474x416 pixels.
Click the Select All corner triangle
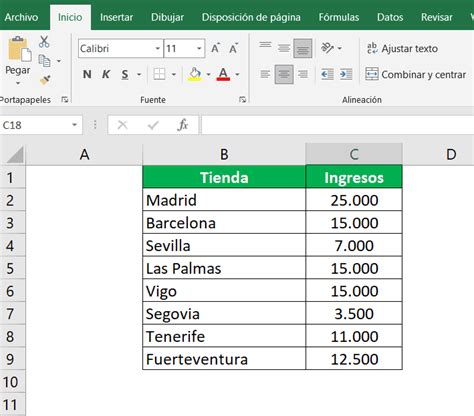[15, 154]
